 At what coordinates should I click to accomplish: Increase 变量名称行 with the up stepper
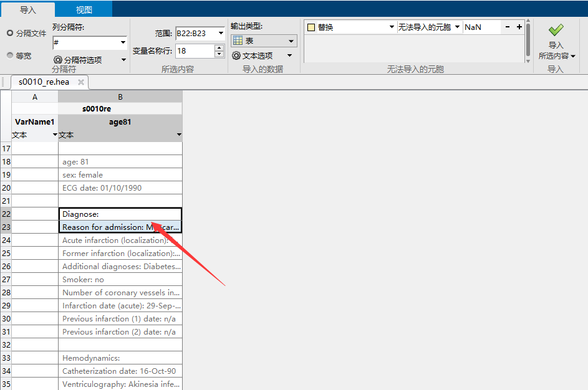click(x=219, y=47)
